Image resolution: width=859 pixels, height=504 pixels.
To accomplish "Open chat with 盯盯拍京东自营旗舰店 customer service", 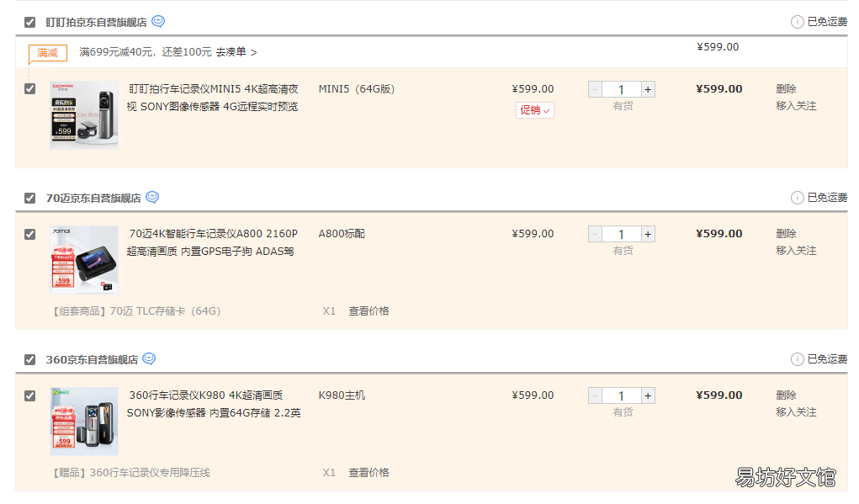I will pyautogui.click(x=158, y=21).
